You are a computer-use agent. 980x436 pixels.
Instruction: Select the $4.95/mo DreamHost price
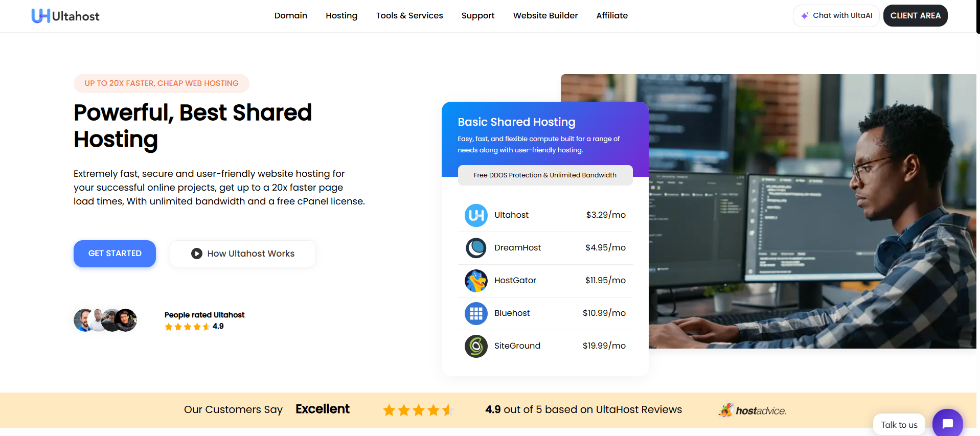(605, 247)
